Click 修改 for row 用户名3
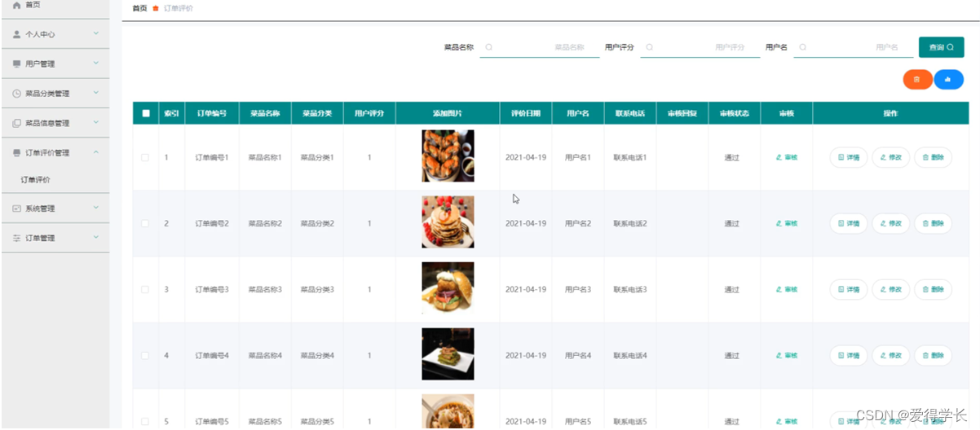 tap(891, 289)
